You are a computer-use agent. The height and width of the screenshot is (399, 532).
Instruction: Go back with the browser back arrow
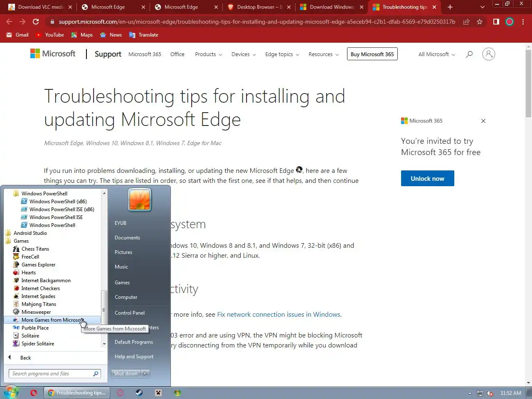click(9, 22)
